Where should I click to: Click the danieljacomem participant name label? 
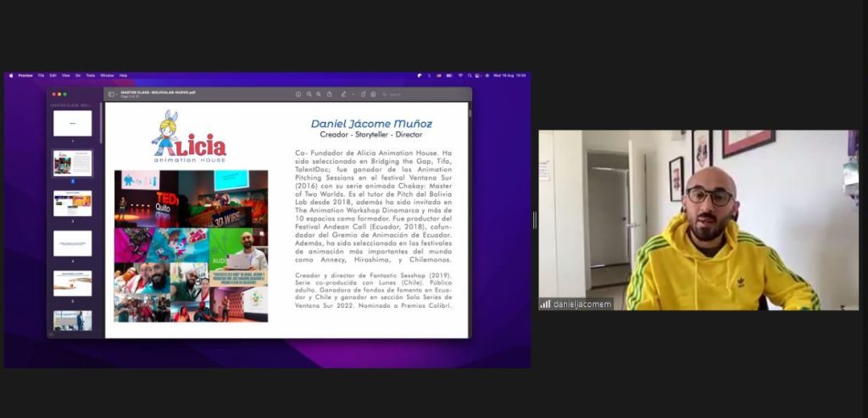[x=581, y=304]
